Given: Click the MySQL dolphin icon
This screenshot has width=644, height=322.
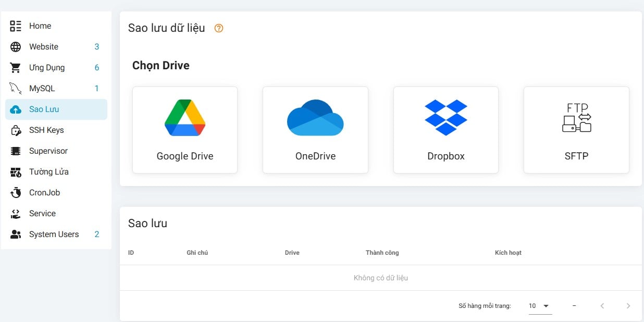Looking at the screenshot, I should pos(16,89).
